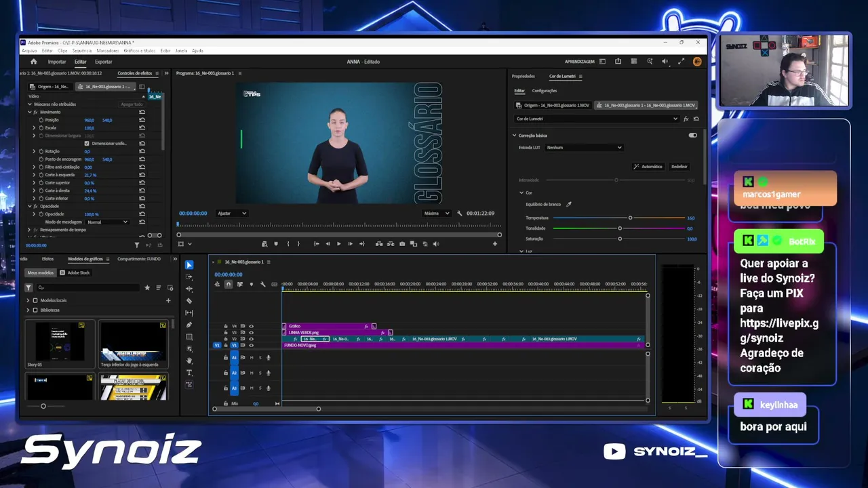This screenshot has width=868, height=488.
Task: Select the Type tool
Action: [x=189, y=373]
